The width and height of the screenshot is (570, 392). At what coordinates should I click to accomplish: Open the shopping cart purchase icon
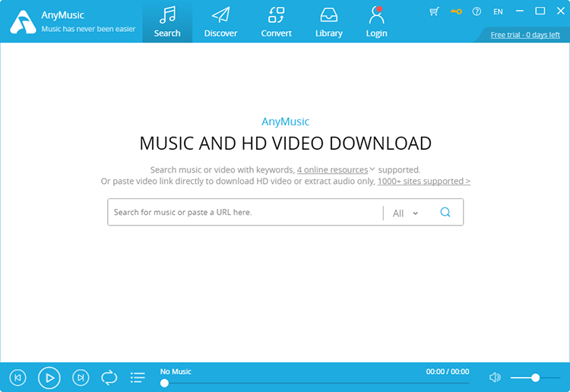[434, 11]
